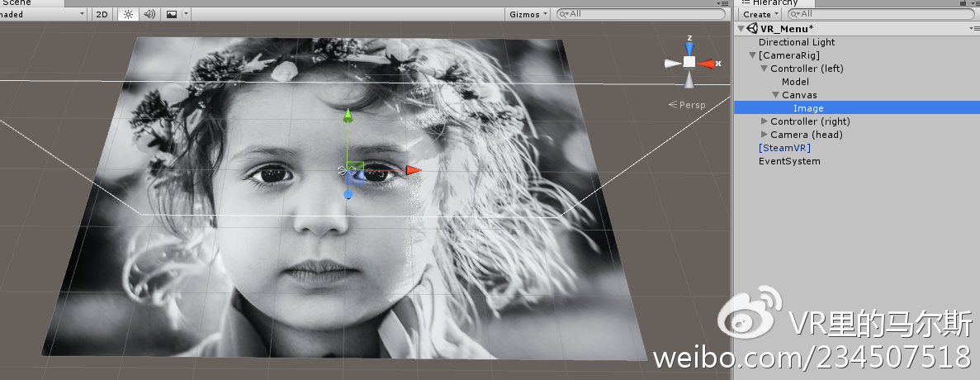
Task: Click the Unity logo icon beside VR_Menu
Action: pos(752,28)
